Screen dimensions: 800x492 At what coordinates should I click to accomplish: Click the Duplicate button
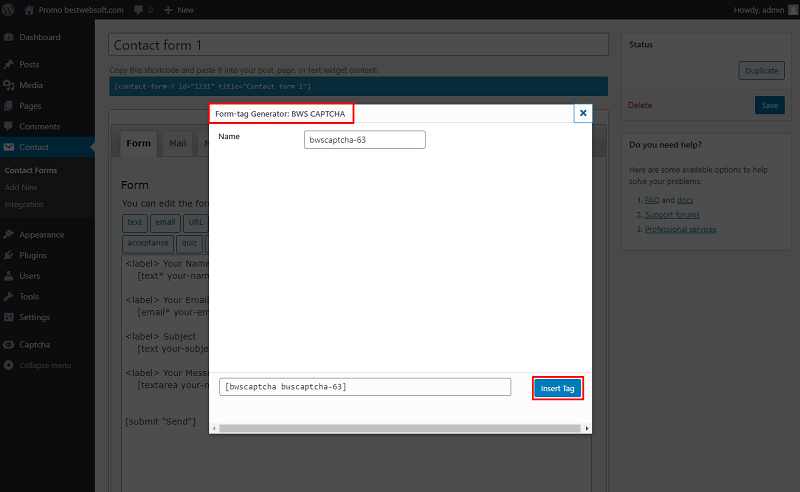[761, 70]
